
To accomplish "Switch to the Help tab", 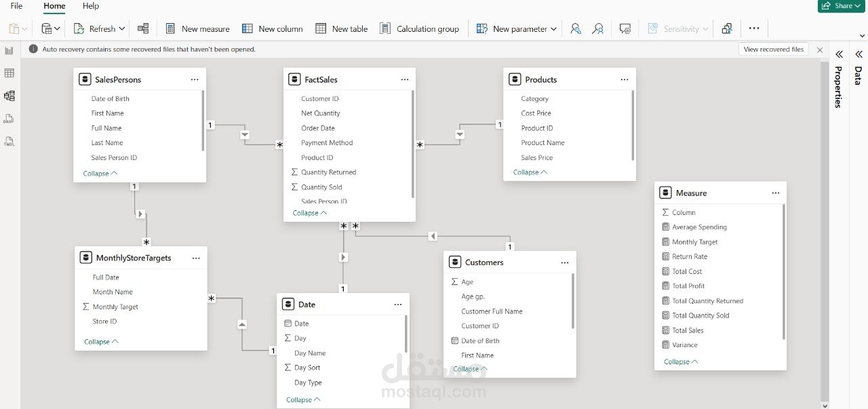I will 91,6.
